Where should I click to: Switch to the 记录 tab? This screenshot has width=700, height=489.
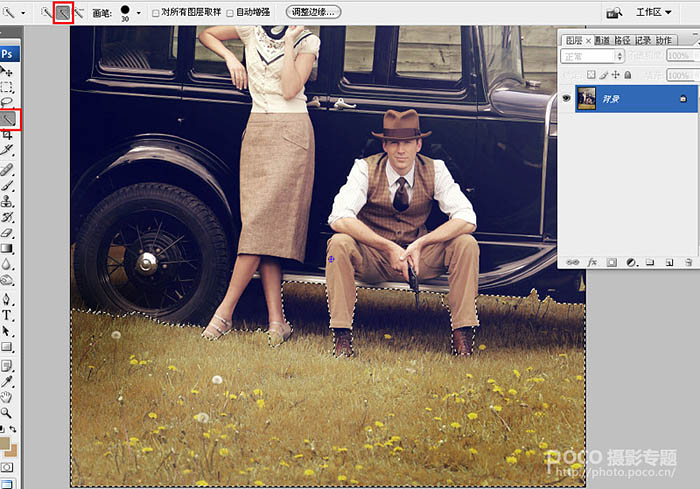(x=643, y=41)
